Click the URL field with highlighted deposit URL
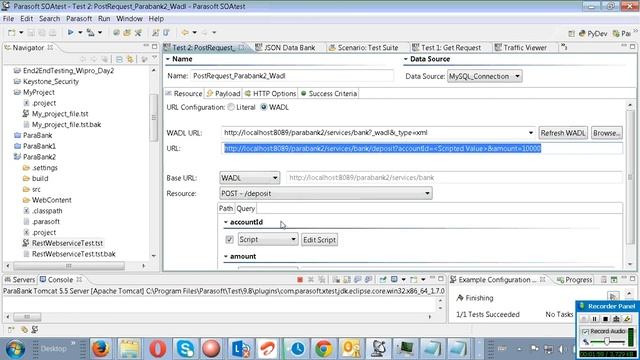Viewport: 640px width, 360px height. (422, 149)
